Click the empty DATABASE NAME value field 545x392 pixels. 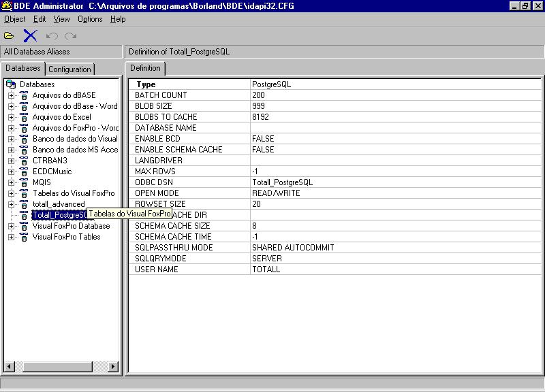click(396, 128)
